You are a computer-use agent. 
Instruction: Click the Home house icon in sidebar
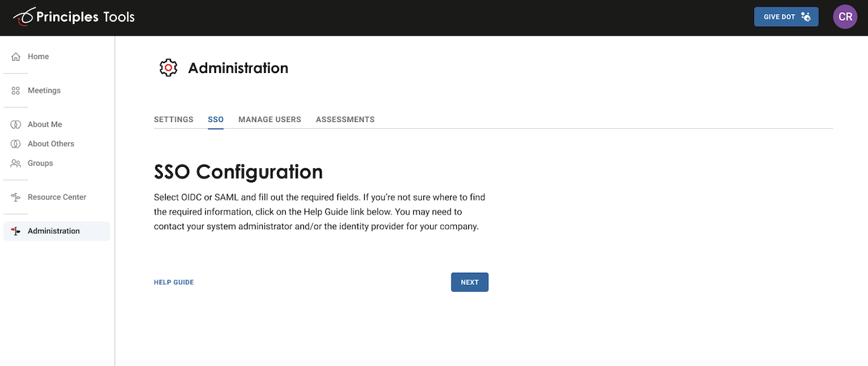(15, 57)
